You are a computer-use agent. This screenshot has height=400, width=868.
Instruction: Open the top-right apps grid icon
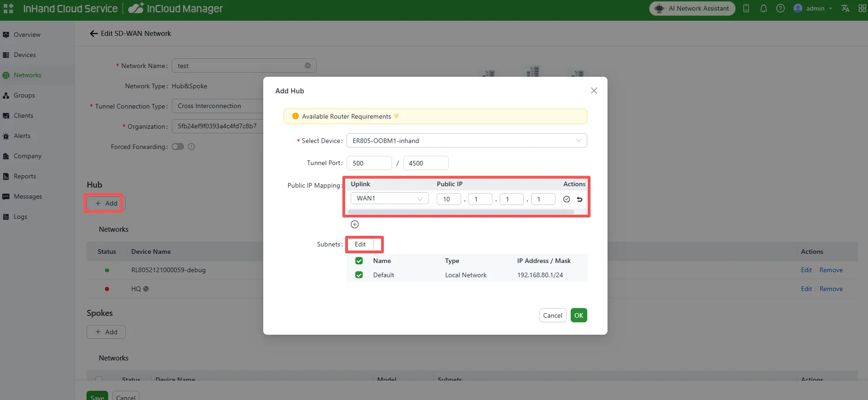[x=862, y=8]
